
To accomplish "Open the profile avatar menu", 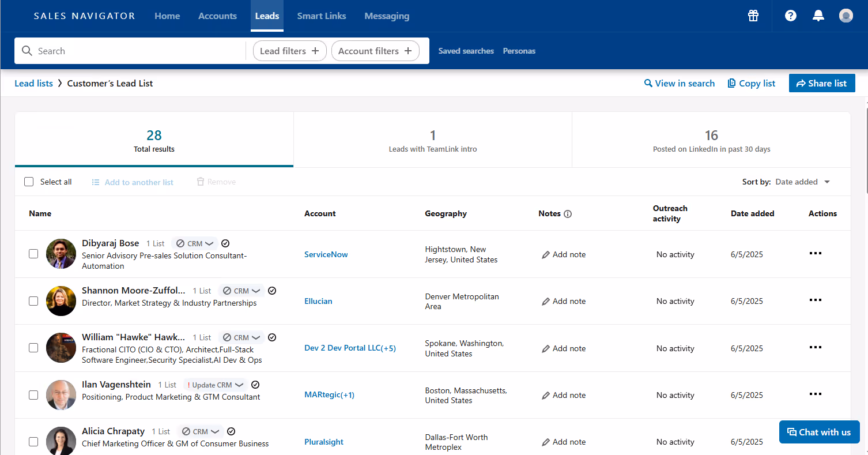I will pos(846,16).
